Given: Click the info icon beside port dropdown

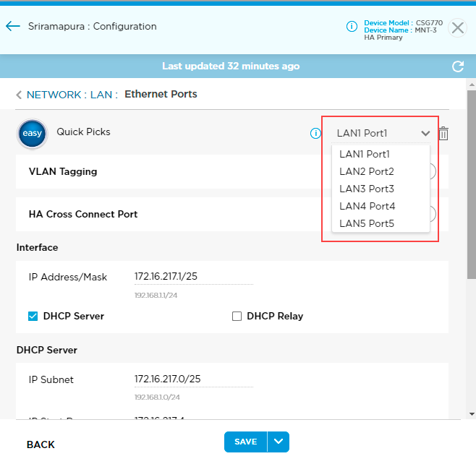Looking at the screenshot, I should point(315,133).
